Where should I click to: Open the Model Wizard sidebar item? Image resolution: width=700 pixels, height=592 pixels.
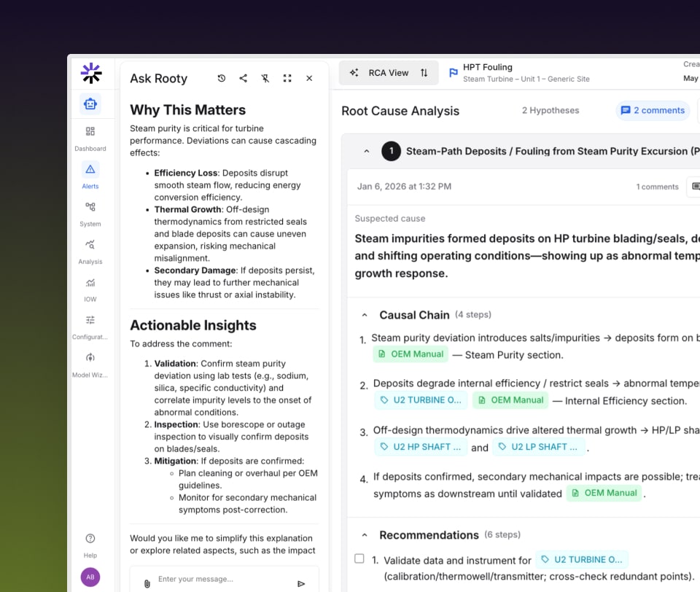point(90,365)
